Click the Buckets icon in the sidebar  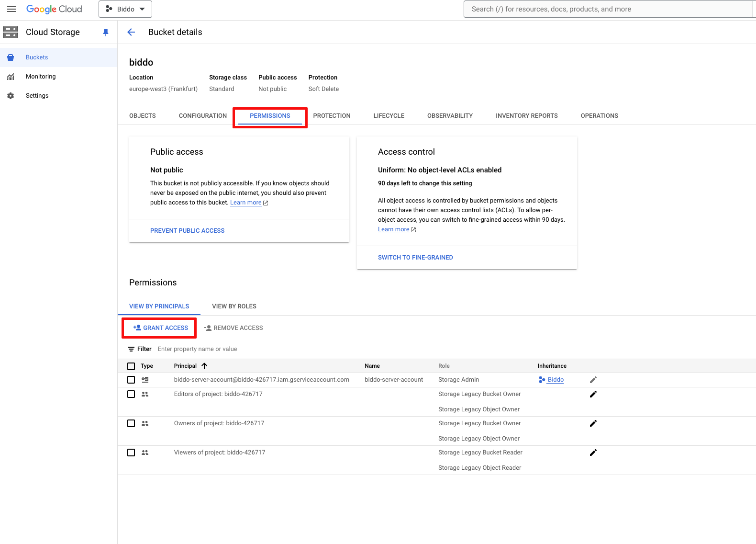[11, 57]
